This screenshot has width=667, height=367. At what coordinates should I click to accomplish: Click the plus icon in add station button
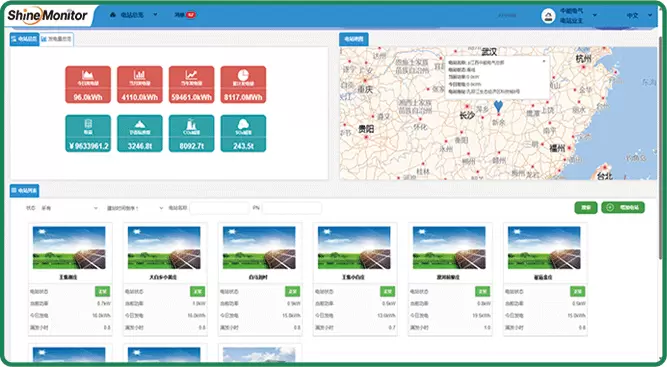(x=610, y=208)
